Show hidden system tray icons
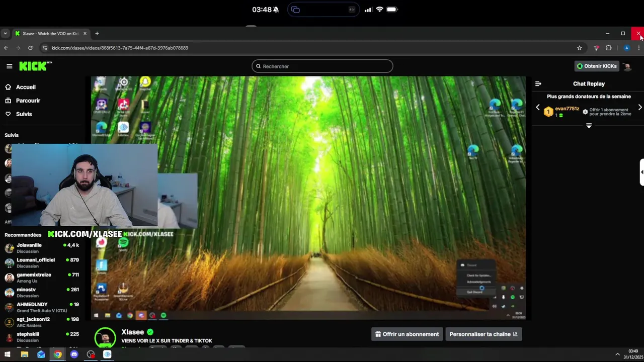Image resolution: width=644 pixels, height=362 pixels. point(617,354)
